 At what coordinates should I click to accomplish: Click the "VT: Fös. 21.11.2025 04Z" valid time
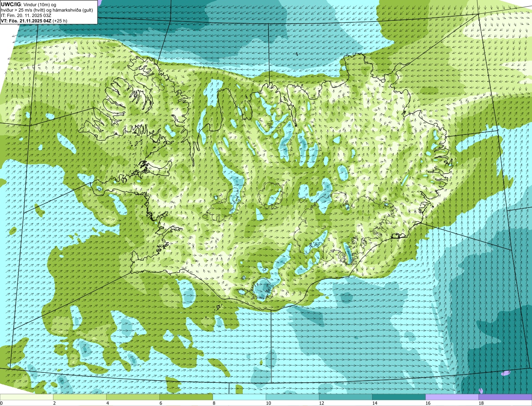coord(26,21)
